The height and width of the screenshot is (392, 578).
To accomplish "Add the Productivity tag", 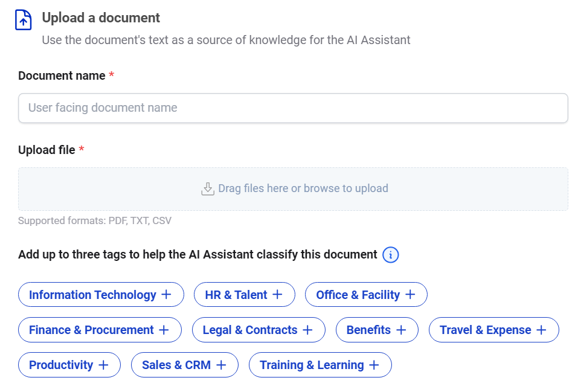I will coord(69,365).
